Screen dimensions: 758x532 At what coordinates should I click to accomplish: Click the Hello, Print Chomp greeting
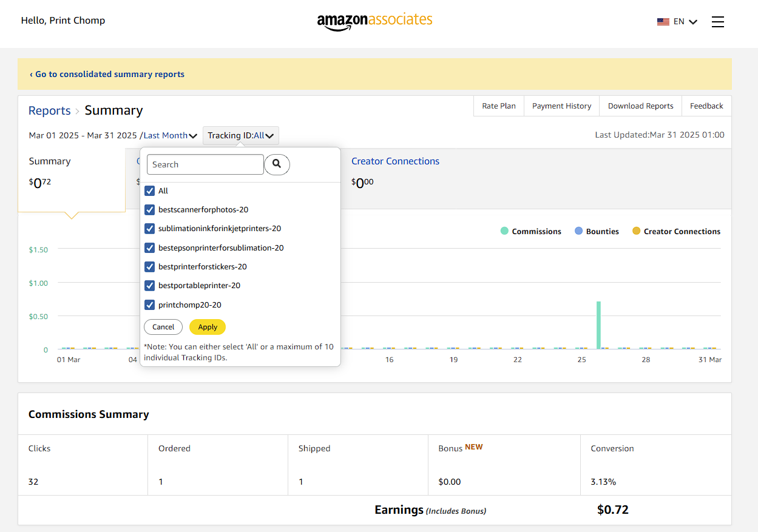pyautogui.click(x=63, y=21)
